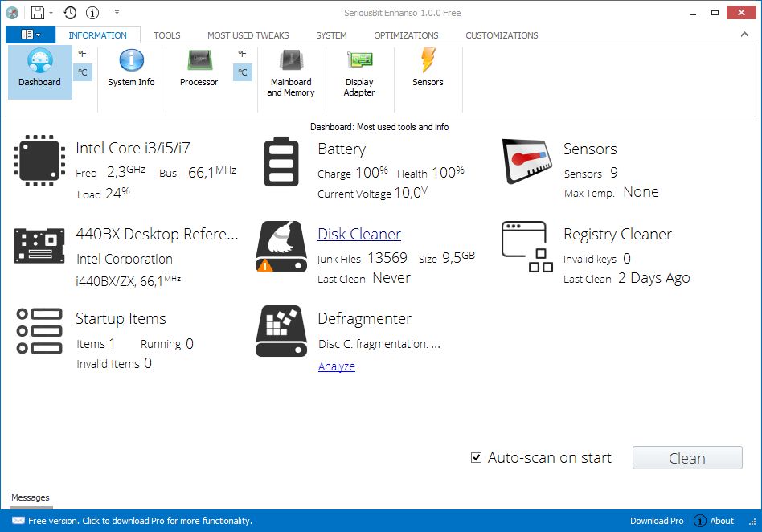Click the history clock icon

71,13
